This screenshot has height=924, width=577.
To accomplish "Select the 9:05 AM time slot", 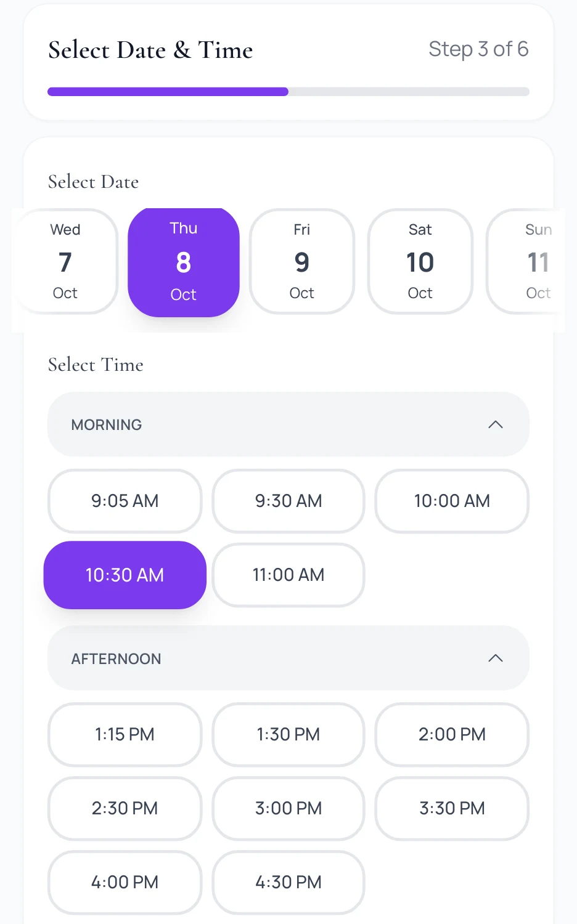I will click(125, 501).
